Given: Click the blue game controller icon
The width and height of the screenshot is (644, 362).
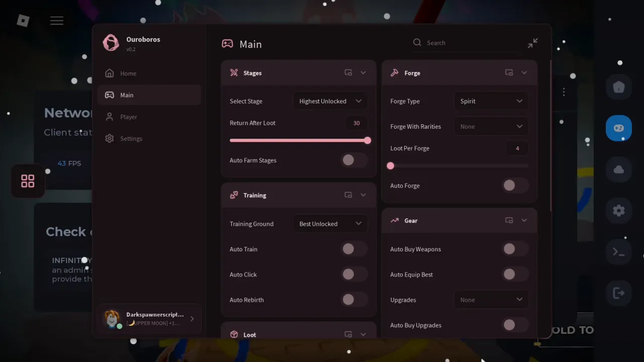Looking at the screenshot, I should 619,128.
